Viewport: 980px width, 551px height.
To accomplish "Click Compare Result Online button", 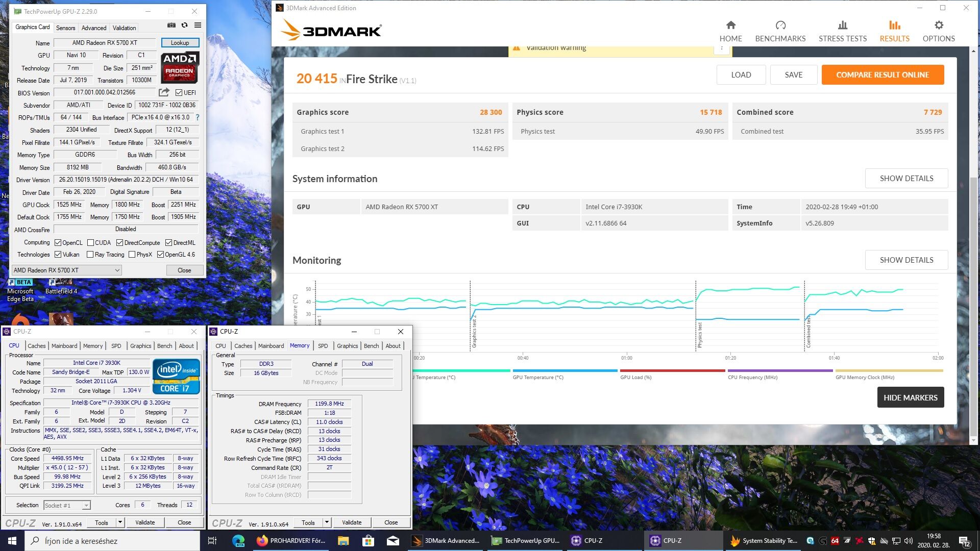I will [883, 74].
